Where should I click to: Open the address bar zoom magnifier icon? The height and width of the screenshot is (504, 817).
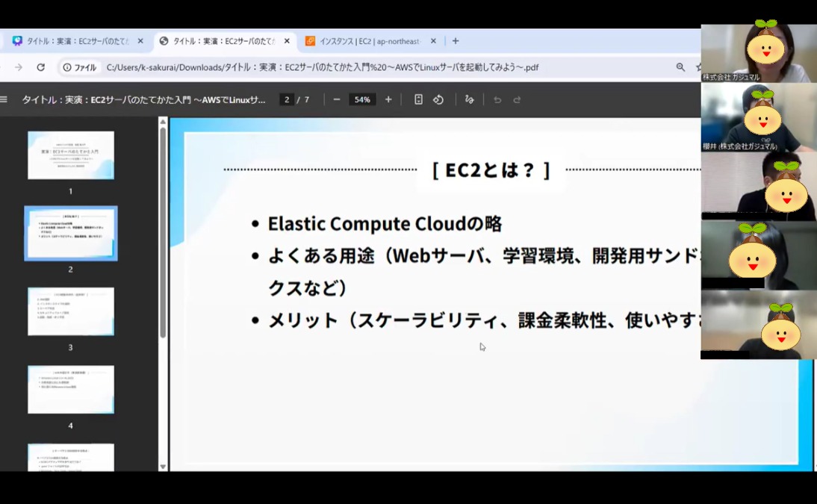point(680,67)
